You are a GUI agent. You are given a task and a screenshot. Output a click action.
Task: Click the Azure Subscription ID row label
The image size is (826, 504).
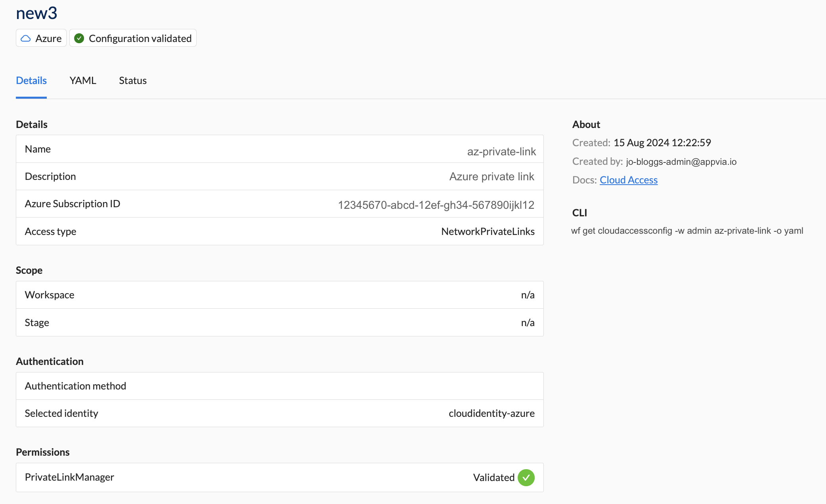[x=73, y=204]
